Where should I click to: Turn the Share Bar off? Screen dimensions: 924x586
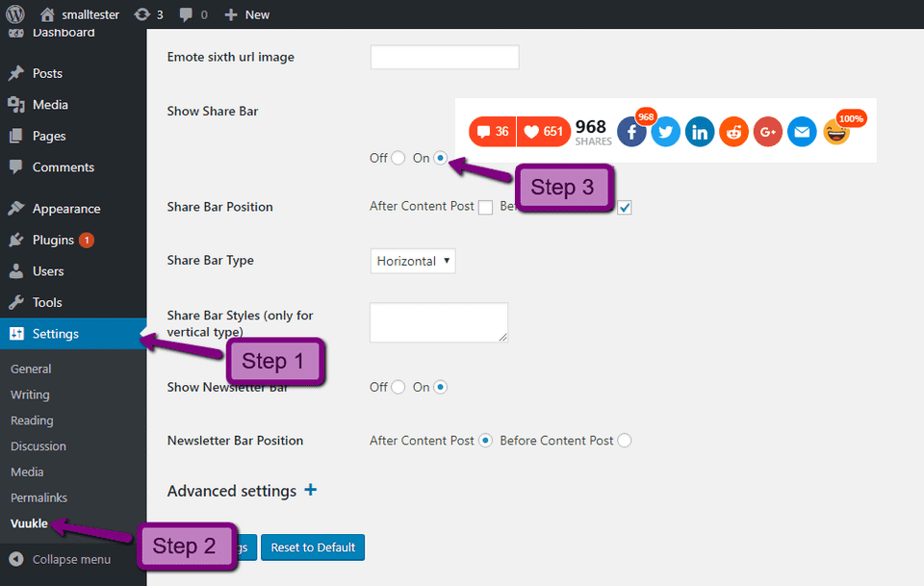tap(397, 158)
